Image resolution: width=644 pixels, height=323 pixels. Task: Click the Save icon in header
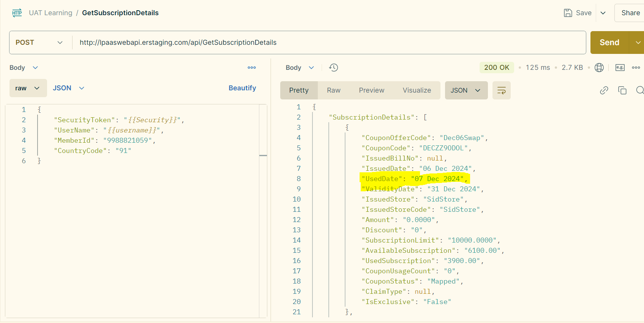click(x=568, y=13)
